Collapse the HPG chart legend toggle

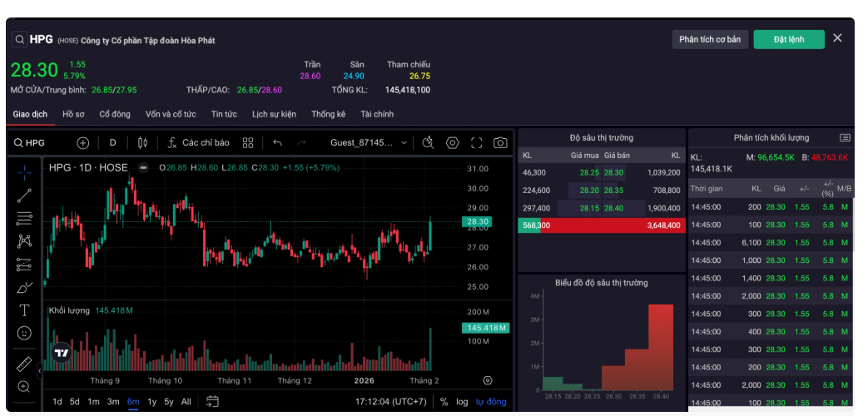coord(143,167)
